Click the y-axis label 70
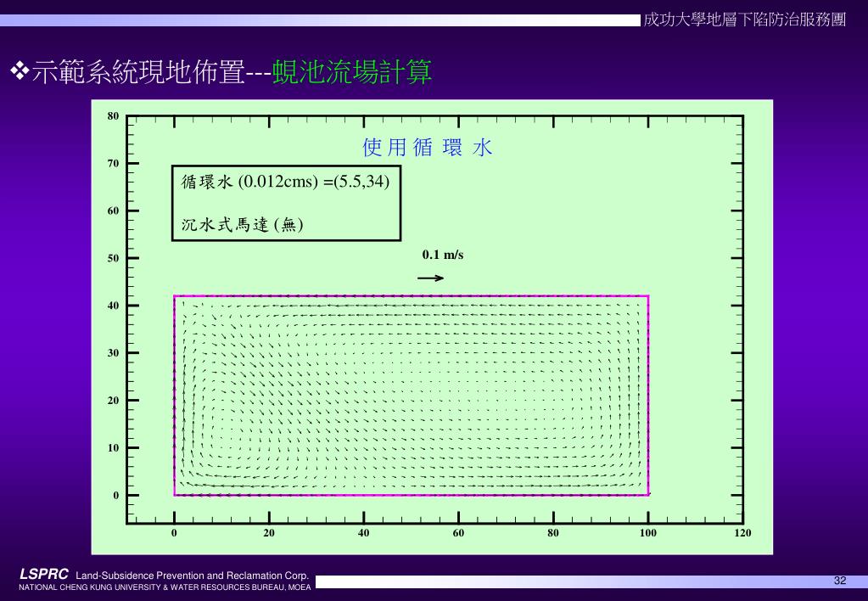 click(114, 163)
